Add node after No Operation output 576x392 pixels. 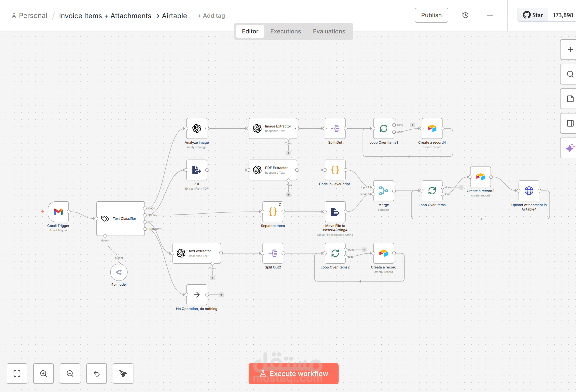pyautogui.click(x=221, y=295)
